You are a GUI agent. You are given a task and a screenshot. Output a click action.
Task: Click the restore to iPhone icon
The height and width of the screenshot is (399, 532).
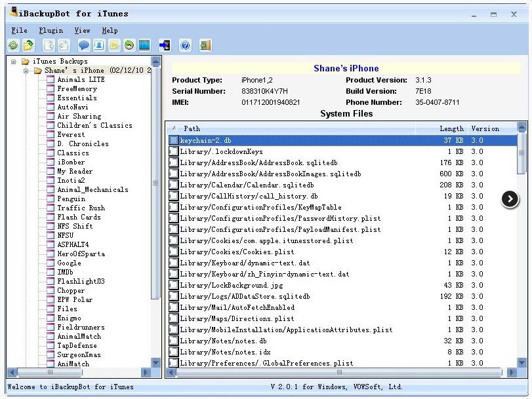(x=165, y=45)
